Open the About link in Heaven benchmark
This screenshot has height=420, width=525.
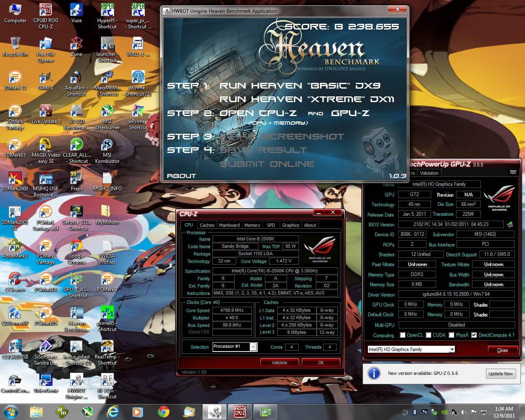click(x=181, y=176)
